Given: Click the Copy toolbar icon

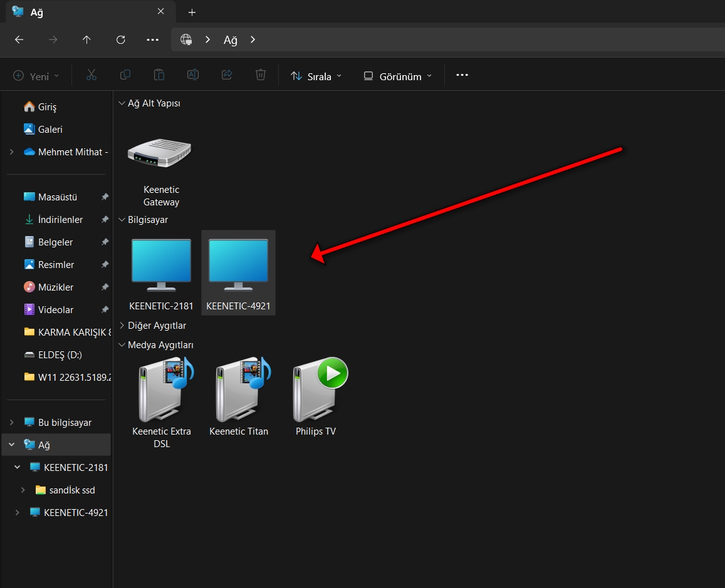Looking at the screenshot, I should (x=125, y=75).
